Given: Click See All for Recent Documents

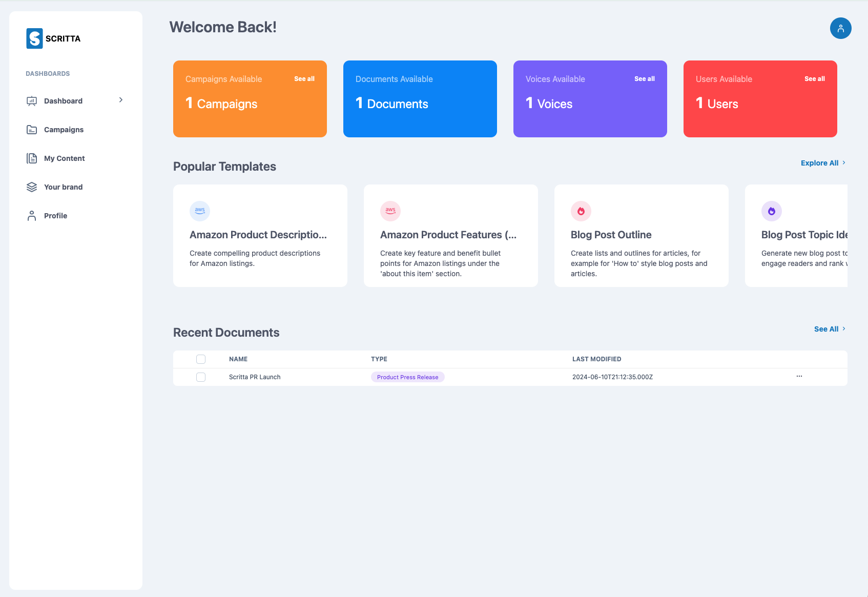Looking at the screenshot, I should point(826,329).
